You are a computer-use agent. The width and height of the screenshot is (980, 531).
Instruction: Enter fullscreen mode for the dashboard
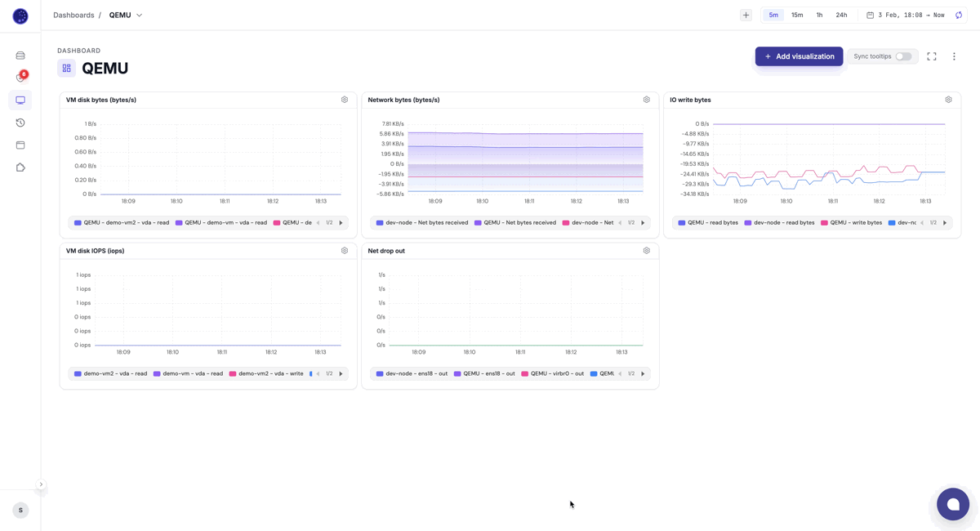point(931,56)
